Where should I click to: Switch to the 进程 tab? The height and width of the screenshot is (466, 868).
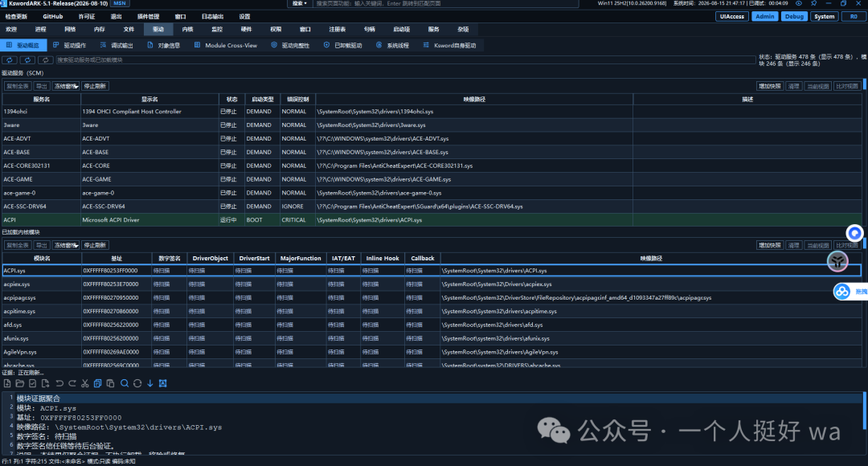coord(40,30)
